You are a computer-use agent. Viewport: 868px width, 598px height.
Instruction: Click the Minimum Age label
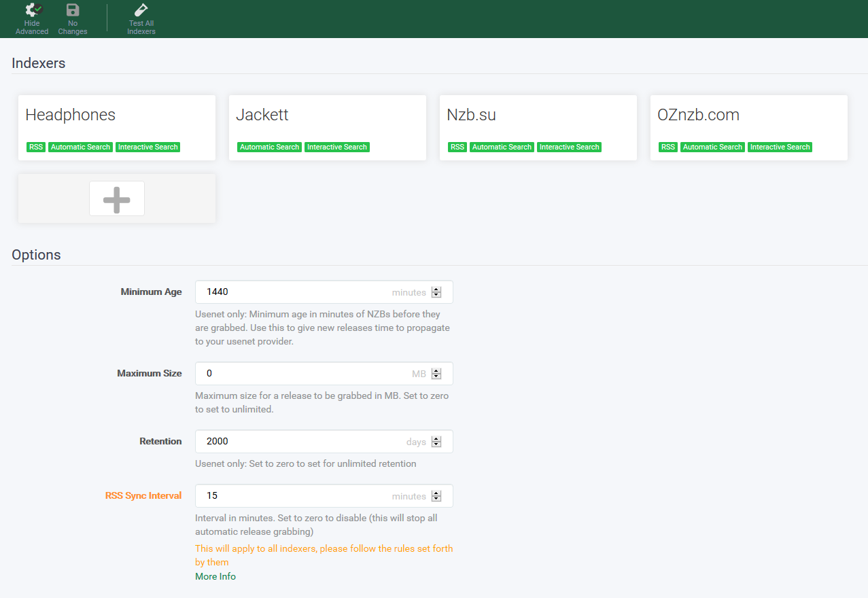[152, 292]
